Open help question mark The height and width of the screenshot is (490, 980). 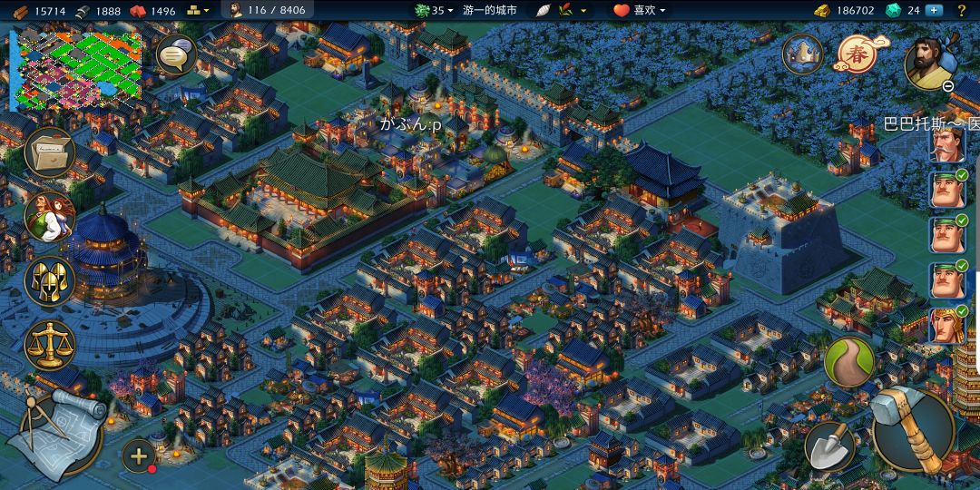click(x=962, y=11)
